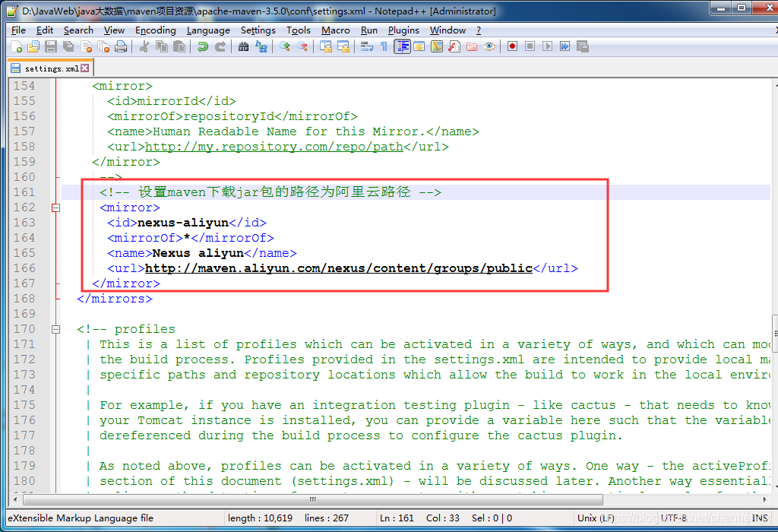Select the settings.xml document tab
This screenshot has height=532, width=778.
[51, 68]
